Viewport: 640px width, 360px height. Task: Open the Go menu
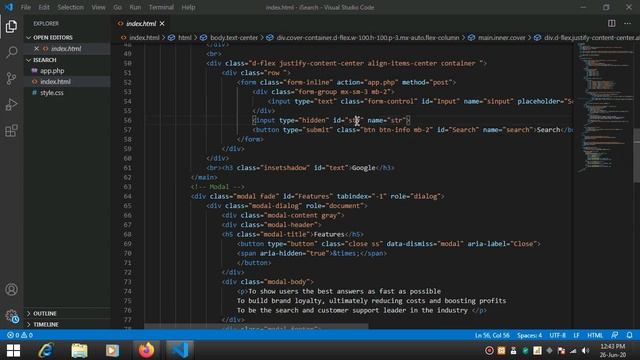click(118, 7)
